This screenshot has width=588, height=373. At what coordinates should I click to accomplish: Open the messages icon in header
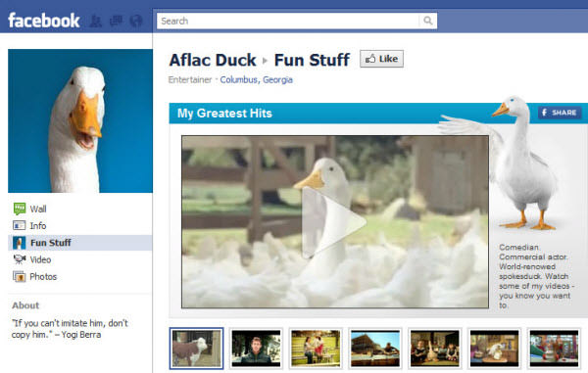tap(116, 21)
